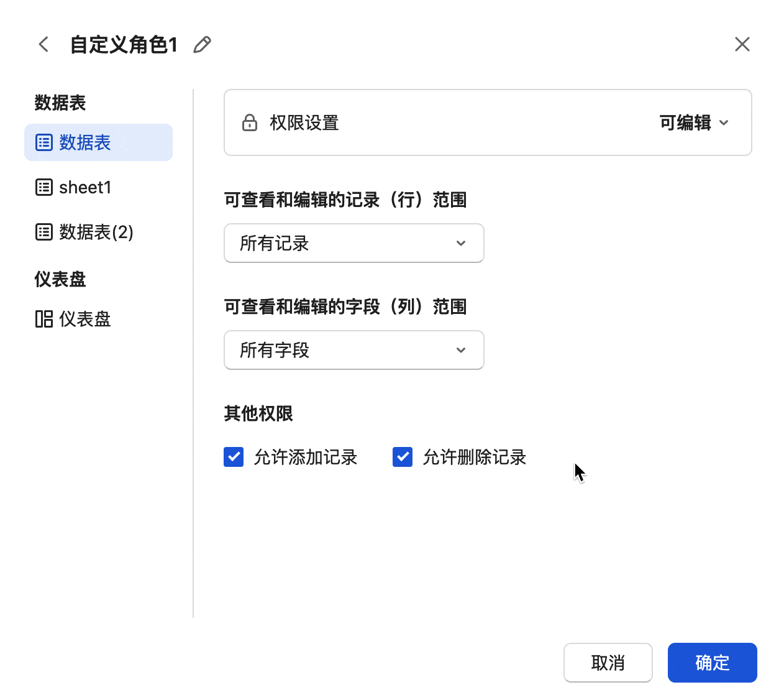Click the lock icon beside 权限设置
784x700 pixels.
250,123
